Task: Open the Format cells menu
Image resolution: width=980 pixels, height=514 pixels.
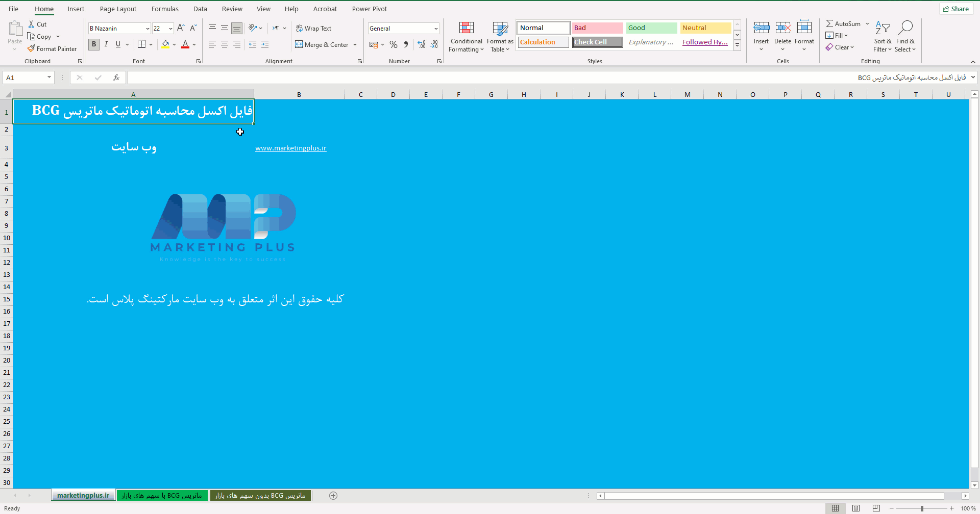Action: 804,36
